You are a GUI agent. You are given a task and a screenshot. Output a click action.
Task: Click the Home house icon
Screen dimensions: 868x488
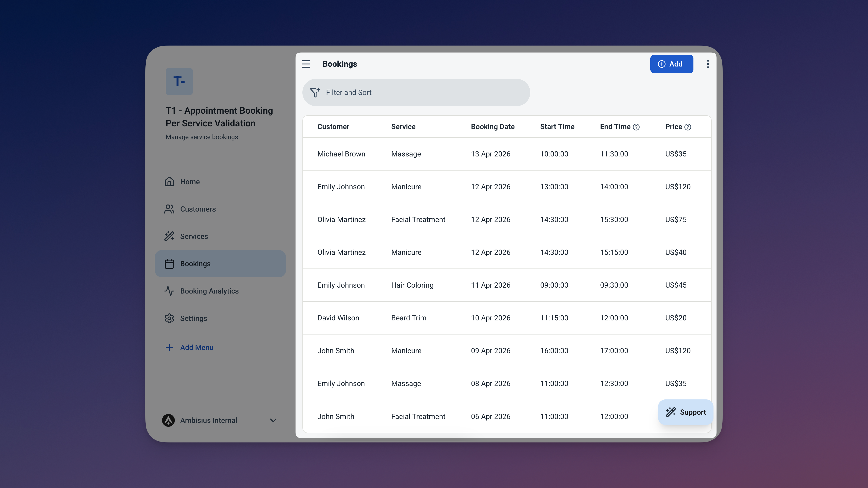[169, 181]
